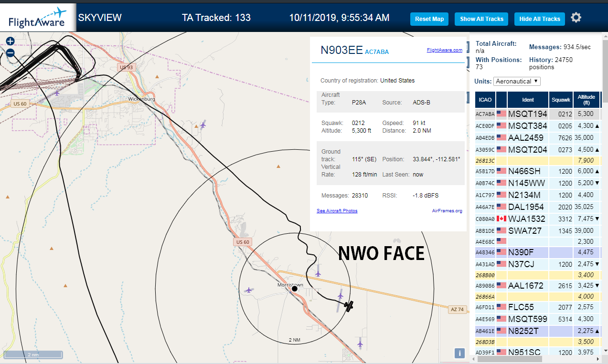Viewport: 608px width, 364px height.
Task: Click the blue info 'i' button on map
Action: 459,353
